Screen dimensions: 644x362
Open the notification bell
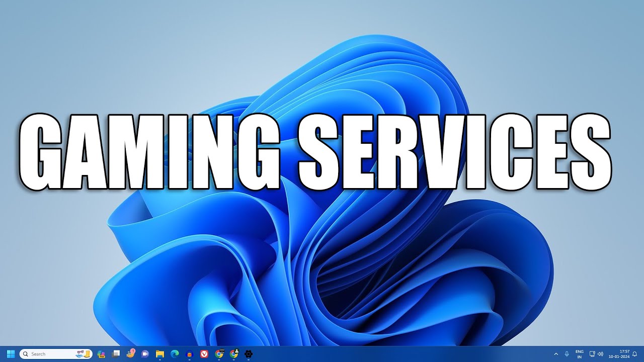634,354
